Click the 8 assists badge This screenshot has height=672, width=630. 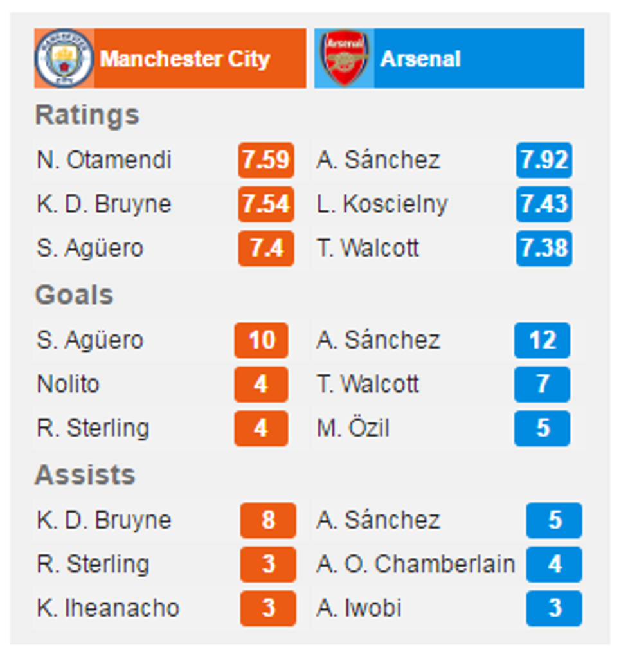(268, 520)
